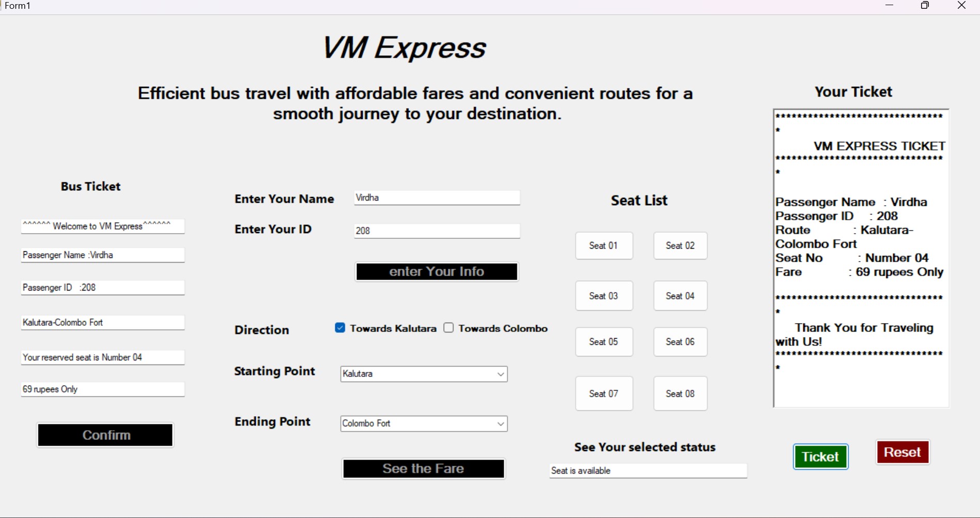Open the Starting Point combo box arrow
The width and height of the screenshot is (980, 518).
[x=499, y=374]
